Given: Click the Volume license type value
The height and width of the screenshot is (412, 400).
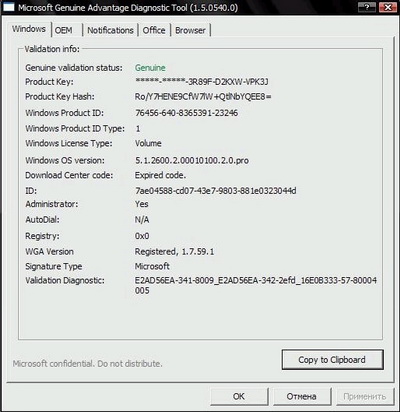Looking at the screenshot, I should tap(148, 143).
